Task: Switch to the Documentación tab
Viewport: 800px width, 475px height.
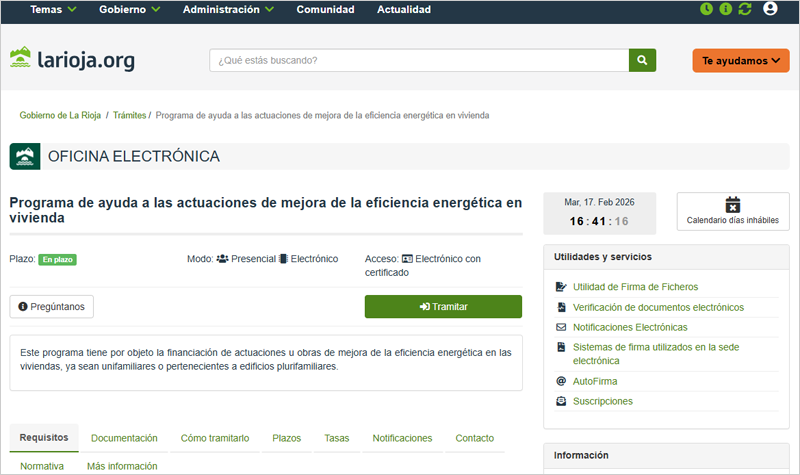Action: coord(124,438)
